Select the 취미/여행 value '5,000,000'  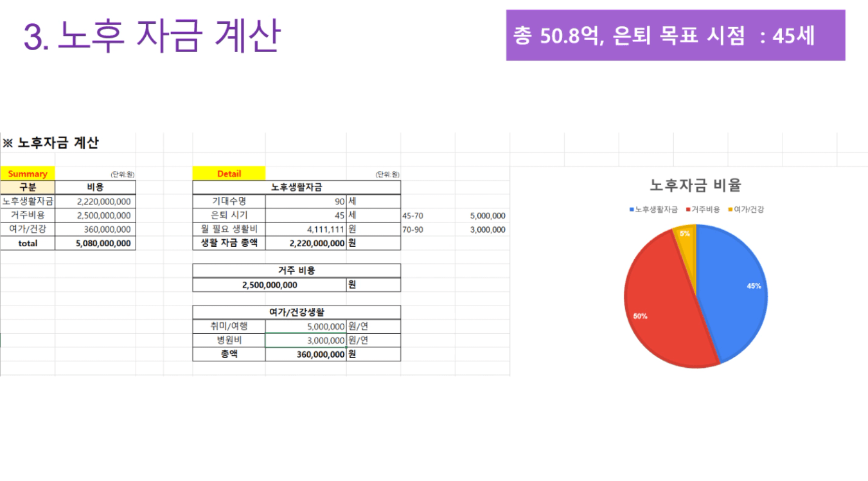(306, 326)
